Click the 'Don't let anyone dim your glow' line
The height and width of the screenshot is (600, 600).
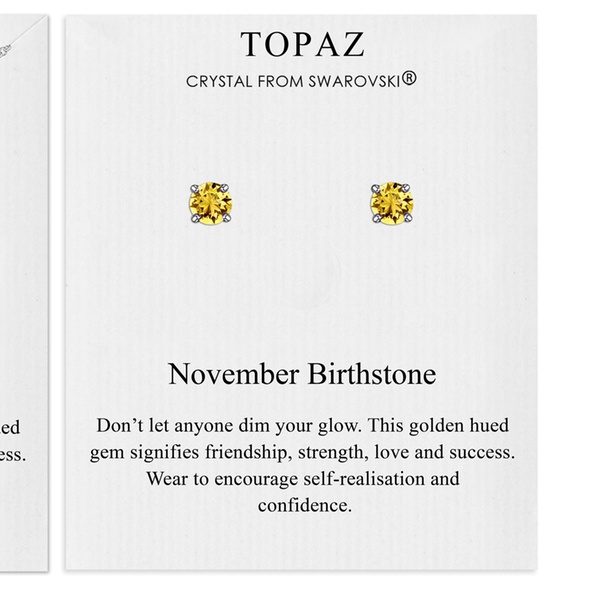tap(302, 425)
